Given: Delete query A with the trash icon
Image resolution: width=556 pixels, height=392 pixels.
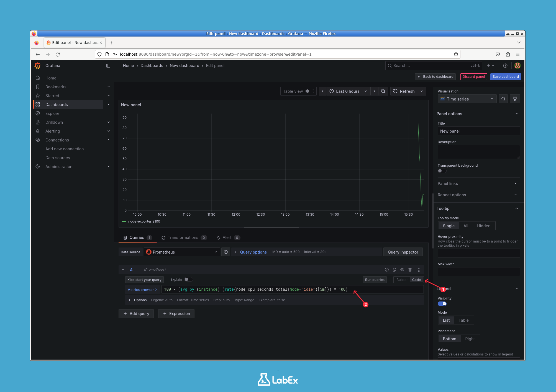Looking at the screenshot, I should click(410, 269).
